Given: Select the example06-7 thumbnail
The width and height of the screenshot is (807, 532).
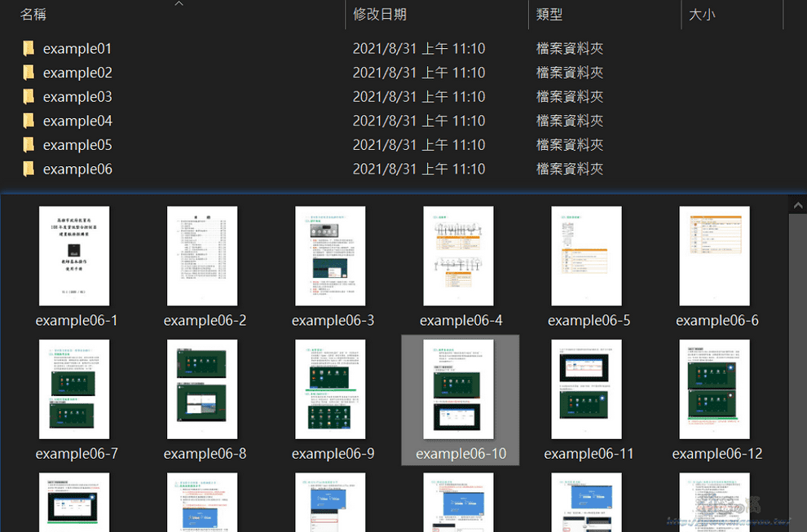Looking at the screenshot, I should point(74,389).
